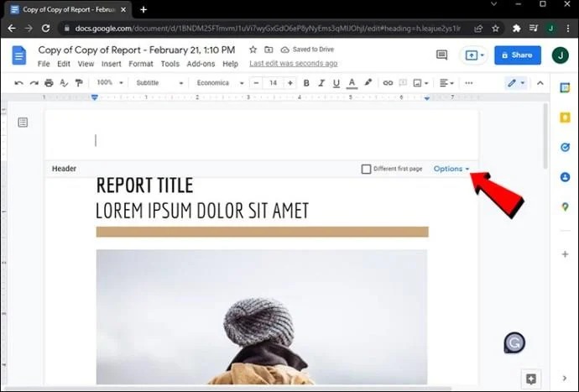Click the Present to a meeting button
Screen dimensions: 579x392
point(473,55)
